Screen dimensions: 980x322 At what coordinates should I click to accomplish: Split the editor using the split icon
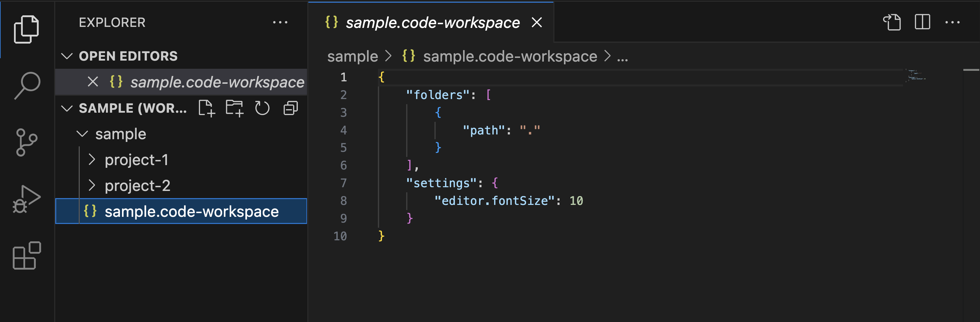point(922,22)
